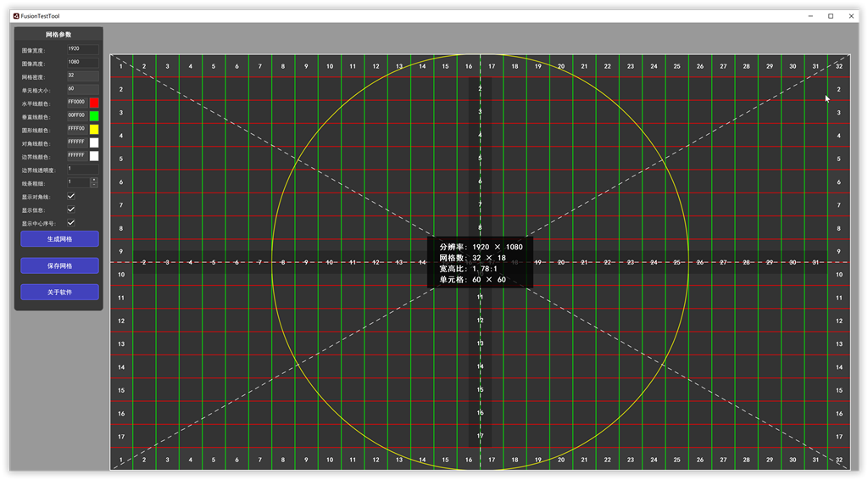Click the yellow circle line color swatch
Image resolution: width=868 pixels, height=480 pixels.
click(94, 130)
